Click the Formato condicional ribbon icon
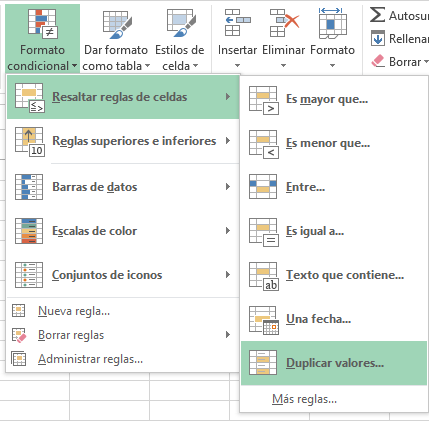Image resolution: width=429 pixels, height=421 pixels. (43, 22)
